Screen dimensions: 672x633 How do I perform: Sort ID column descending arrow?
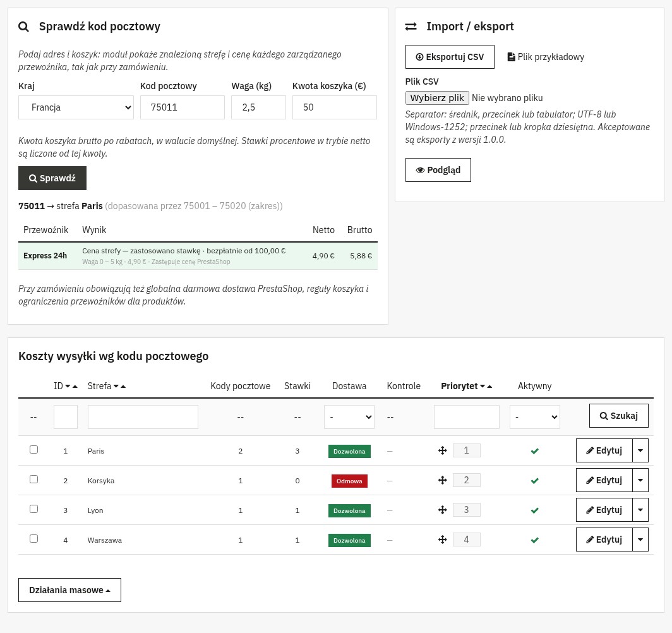[x=68, y=387]
